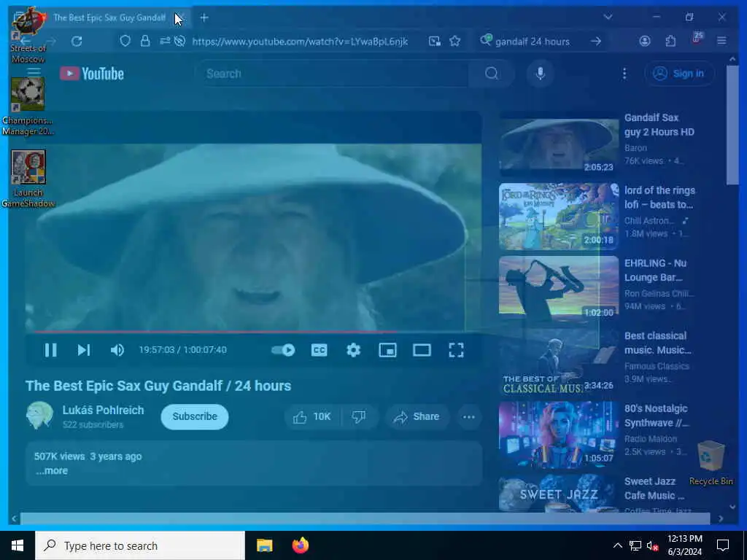This screenshot has height=560, width=747.
Task: View site security padlock info
Action: tap(145, 42)
